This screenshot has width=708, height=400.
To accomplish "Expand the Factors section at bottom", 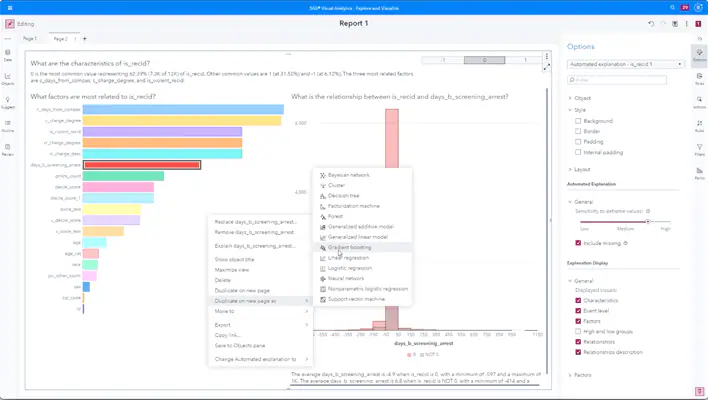I will [x=570, y=375].
